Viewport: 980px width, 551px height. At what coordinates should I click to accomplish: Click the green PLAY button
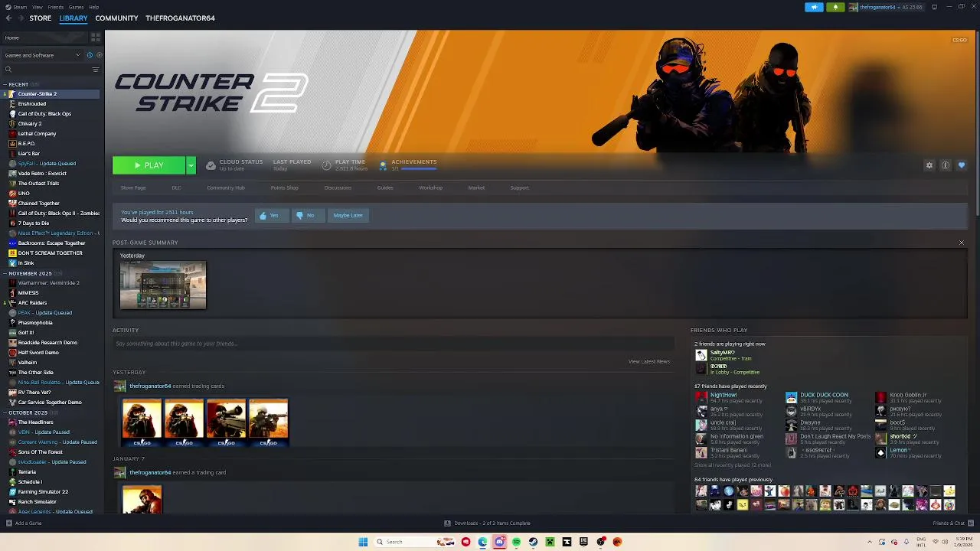(149, 165)
